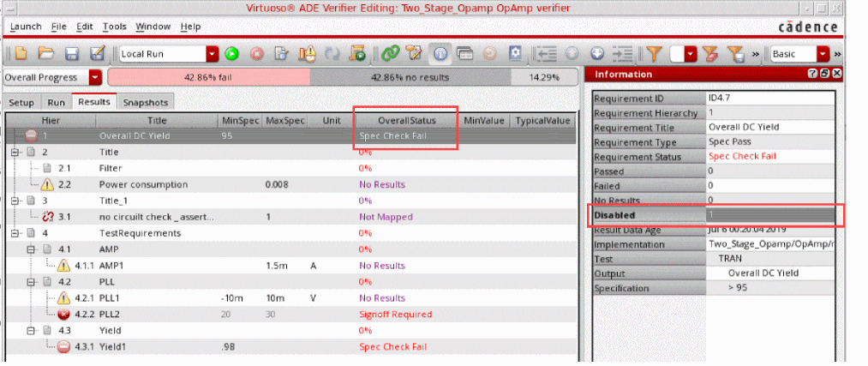Click the grayed orange circular icon

[x=490, y=54]
